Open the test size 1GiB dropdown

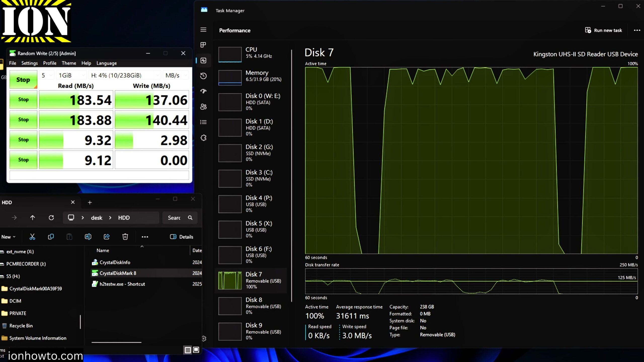tap(71, 75)
